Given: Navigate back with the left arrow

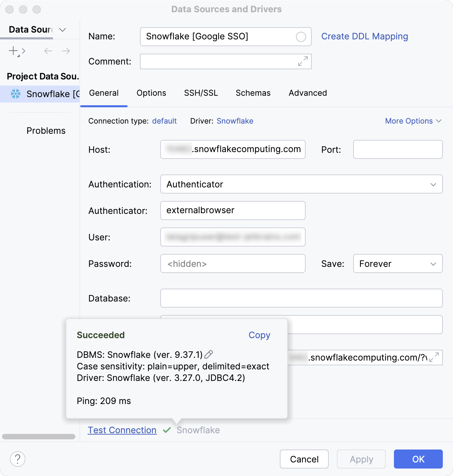Looking at the screenshot, I should [x=48, y=51].
